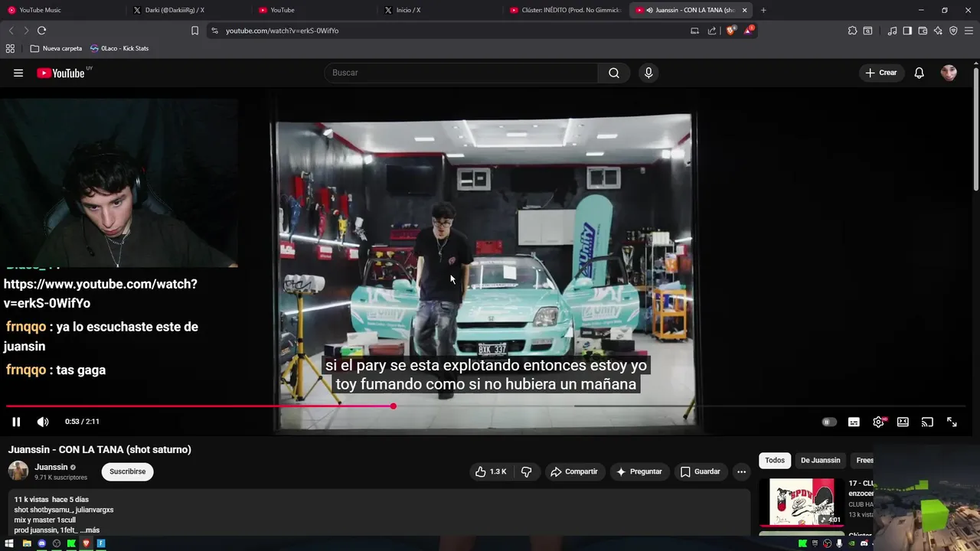Go back in browser history
Viewport: 980px width, 551px height.
[11, 31]
